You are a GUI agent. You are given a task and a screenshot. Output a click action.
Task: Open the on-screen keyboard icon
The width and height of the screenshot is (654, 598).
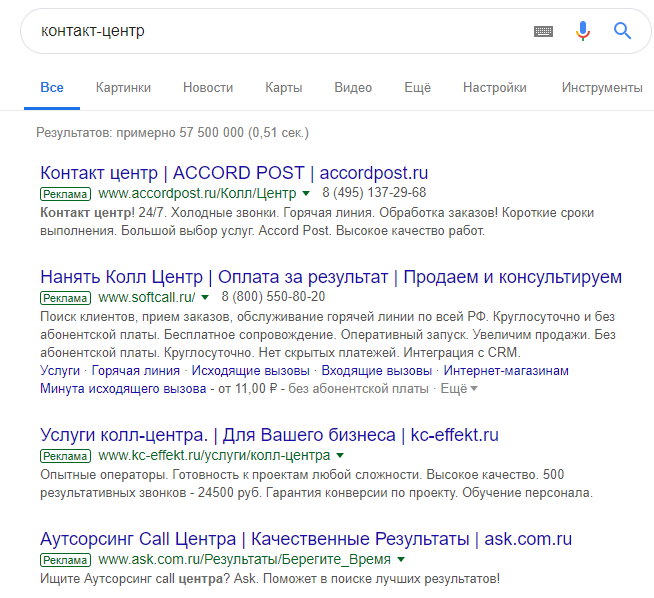point(543,31)
